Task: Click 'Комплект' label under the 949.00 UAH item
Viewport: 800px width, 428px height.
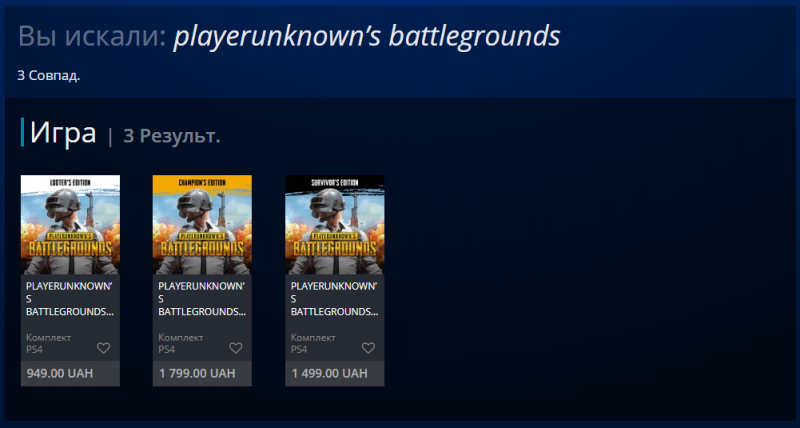Action: click(49, 338)
